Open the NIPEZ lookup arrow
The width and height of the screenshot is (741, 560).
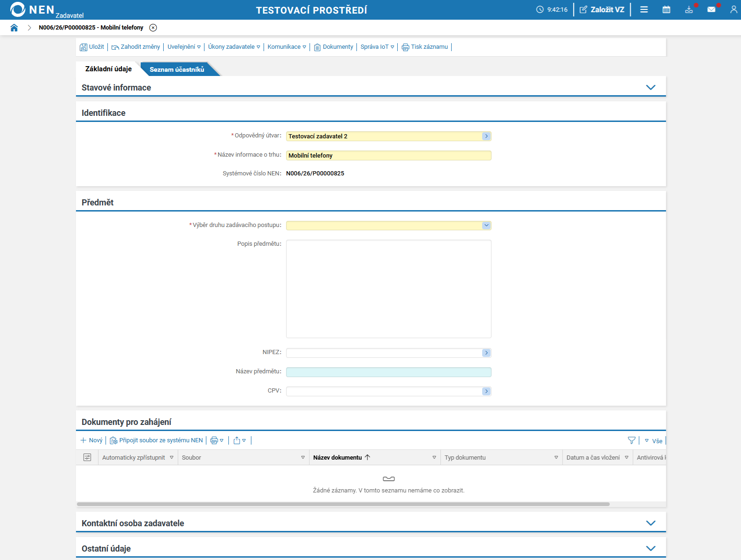(x=486, y=353)
